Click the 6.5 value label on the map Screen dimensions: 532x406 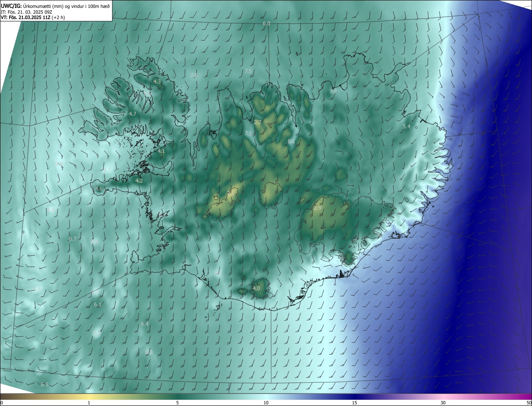[x=44, y=385]
